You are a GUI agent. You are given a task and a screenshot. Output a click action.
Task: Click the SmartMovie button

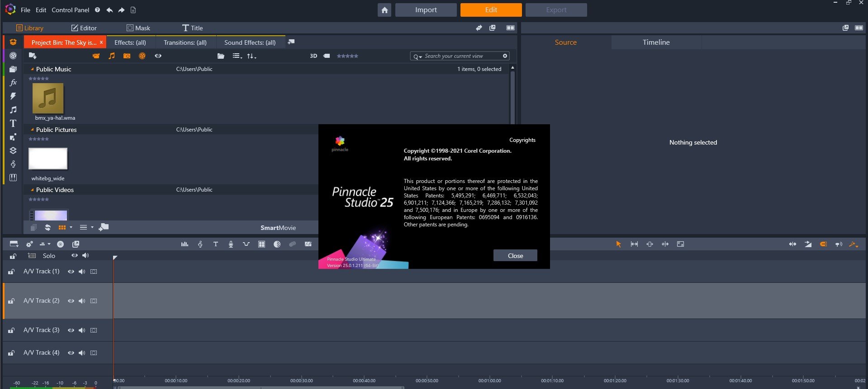pos(278,228)
